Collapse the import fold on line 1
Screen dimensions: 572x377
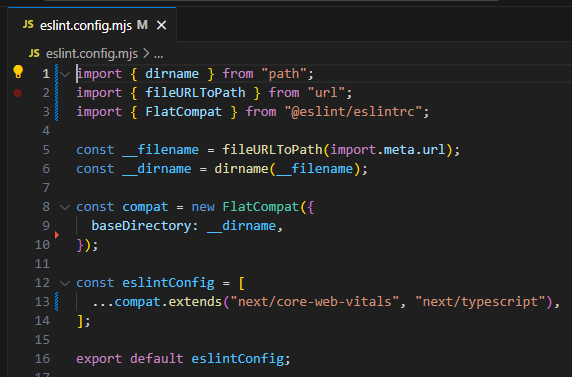pos(65,74)
